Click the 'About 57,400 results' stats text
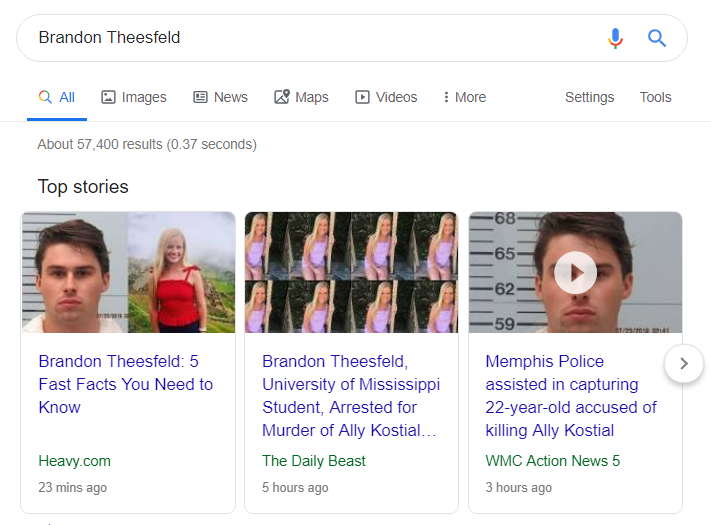This screenshot has width=711, height=525. click(x=147, y=144)
